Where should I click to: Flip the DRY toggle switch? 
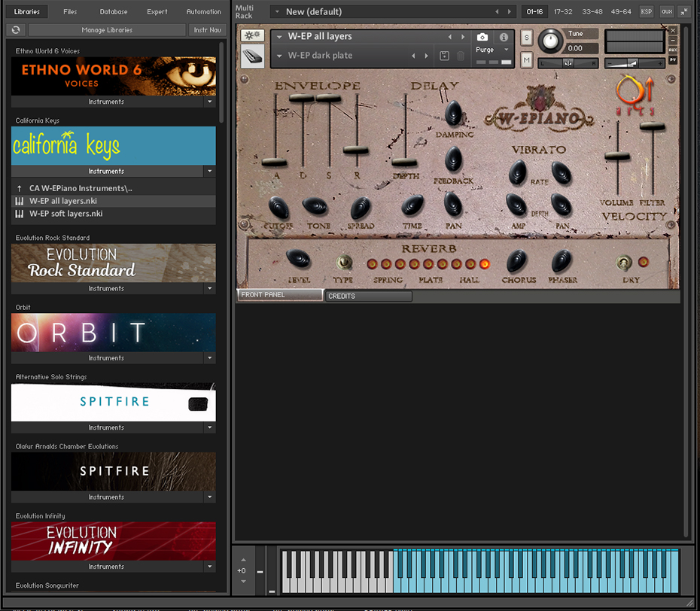point(624,263)
